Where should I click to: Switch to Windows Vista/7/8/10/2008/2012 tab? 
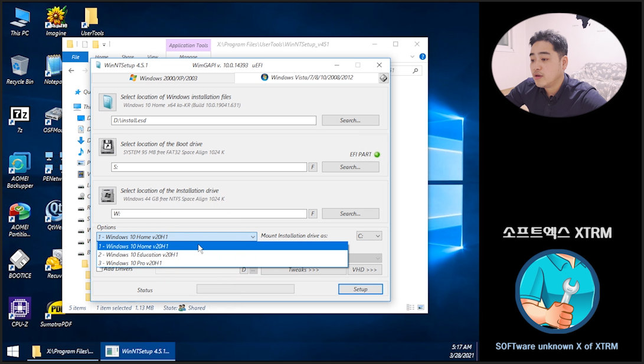306,77
